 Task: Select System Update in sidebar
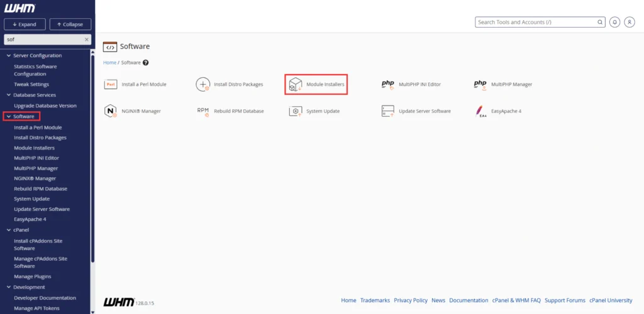click(31, 199)
